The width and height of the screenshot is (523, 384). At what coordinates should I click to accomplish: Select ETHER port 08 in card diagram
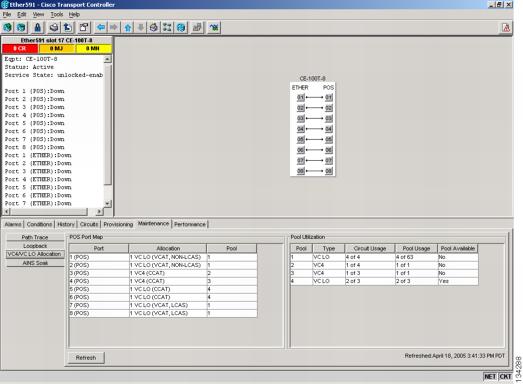pos(301,171)
